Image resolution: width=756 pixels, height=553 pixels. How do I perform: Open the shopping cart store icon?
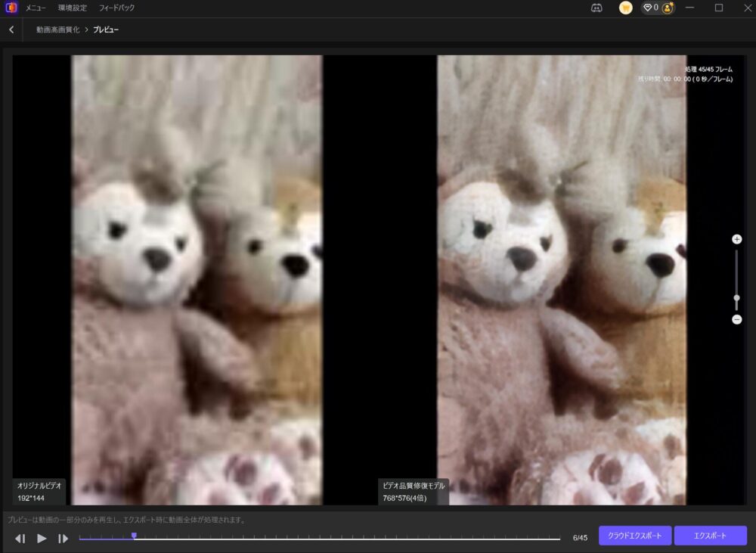[625, 8]
